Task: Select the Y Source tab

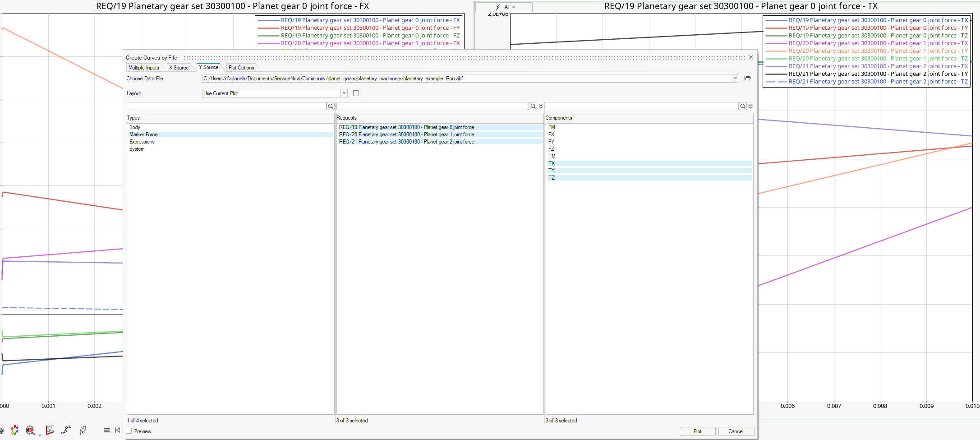Action: point(209,67)
